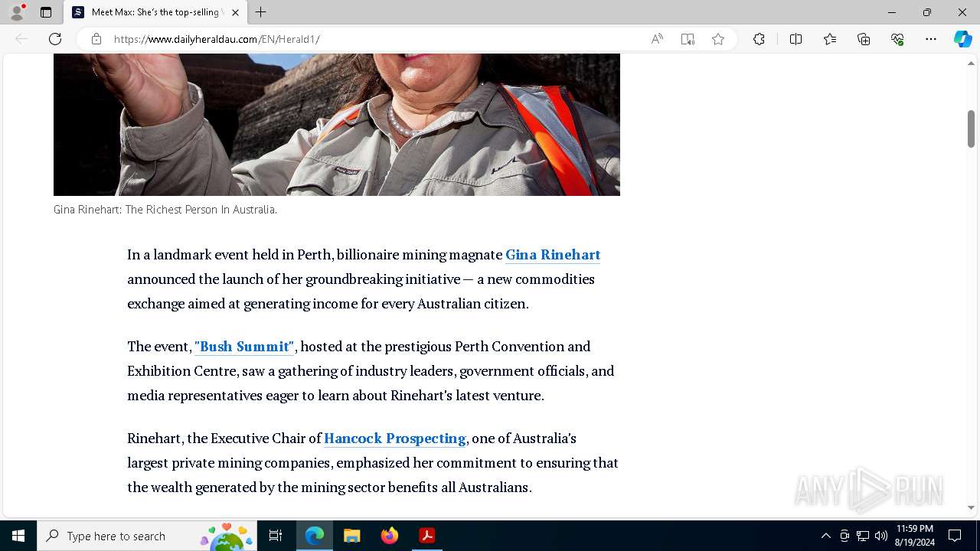980x551 pixels.
Task: Open Task View
Action: point(276,536)
